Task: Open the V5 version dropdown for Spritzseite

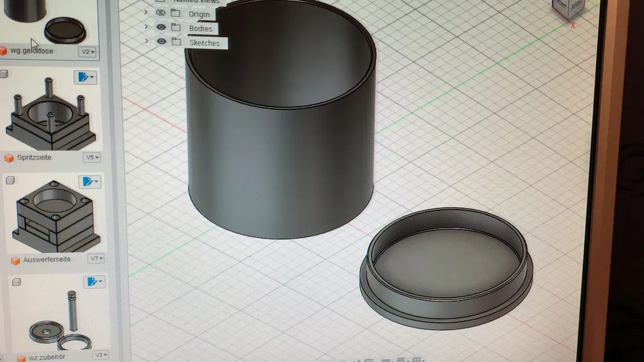Action: pos(92,158)
